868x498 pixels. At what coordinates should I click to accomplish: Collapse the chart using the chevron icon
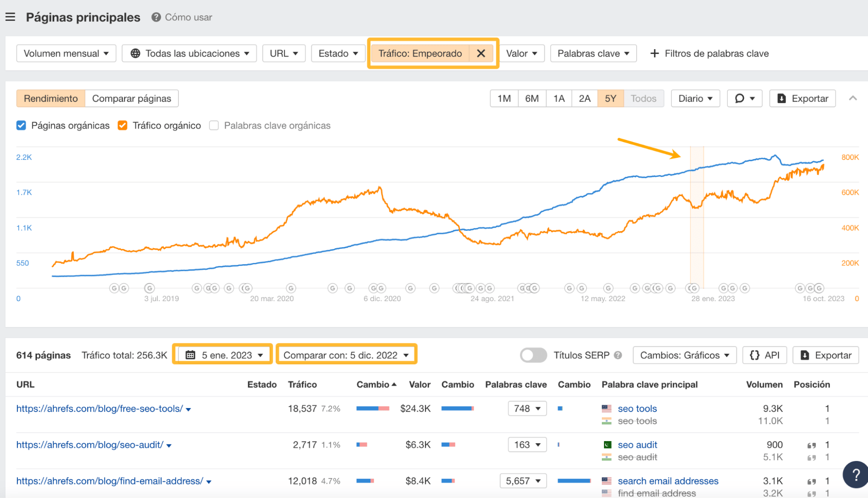point(852,98)
